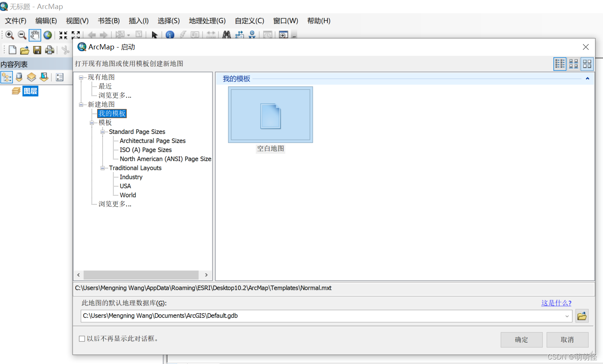
Task: Click the Hyperlink lightning icon
Action: (183, 35)
